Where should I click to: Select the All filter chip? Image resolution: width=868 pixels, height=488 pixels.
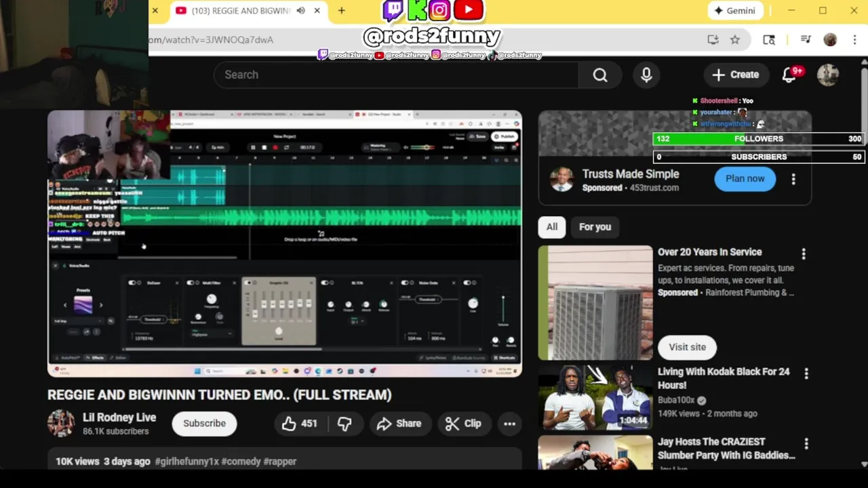tap(552, 227)
